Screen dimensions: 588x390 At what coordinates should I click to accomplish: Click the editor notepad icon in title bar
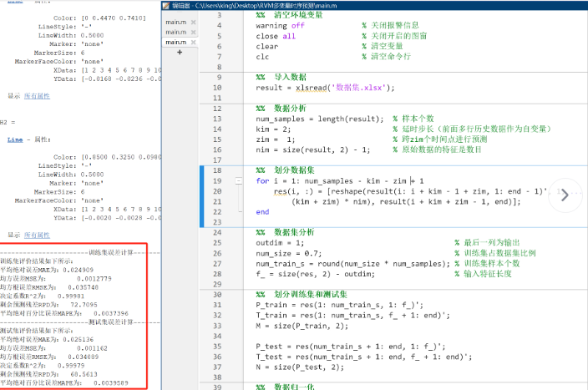click(x=166, y=5)
